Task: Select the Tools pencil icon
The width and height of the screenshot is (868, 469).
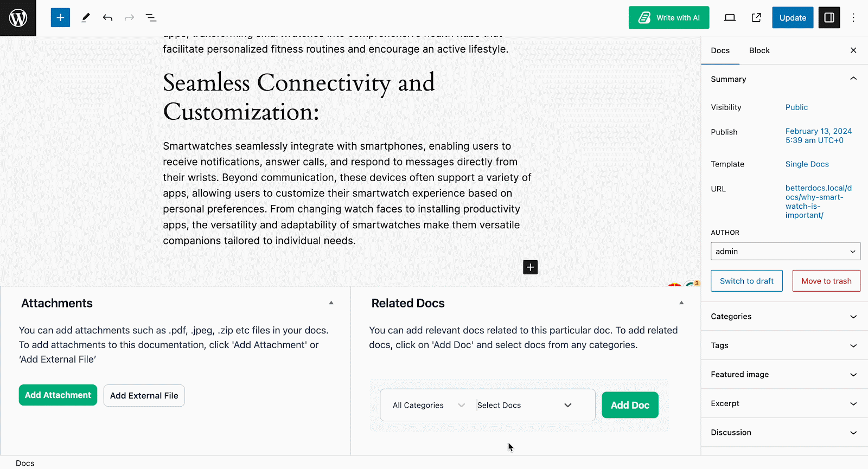Action: click(x=85, y=17)
